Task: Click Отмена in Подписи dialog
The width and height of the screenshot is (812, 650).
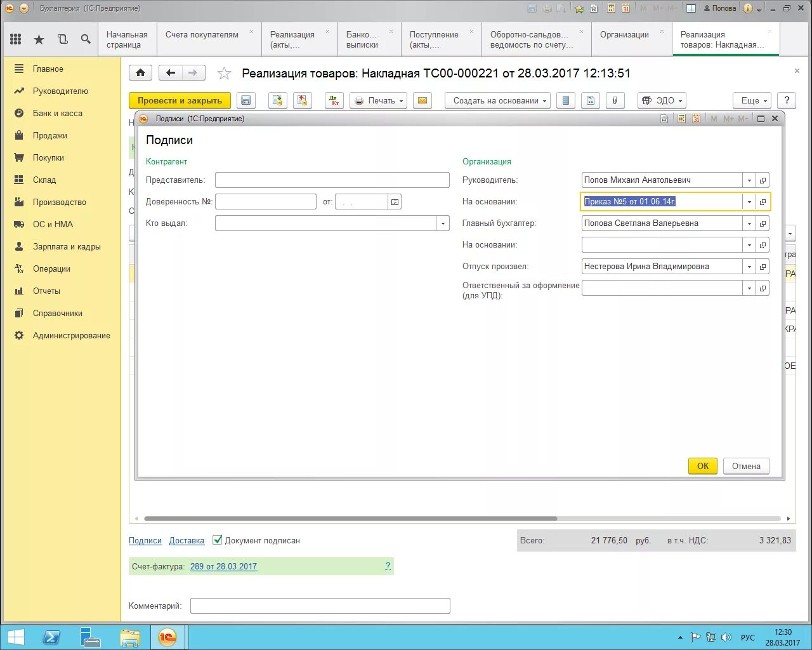Action: [746, 466]
